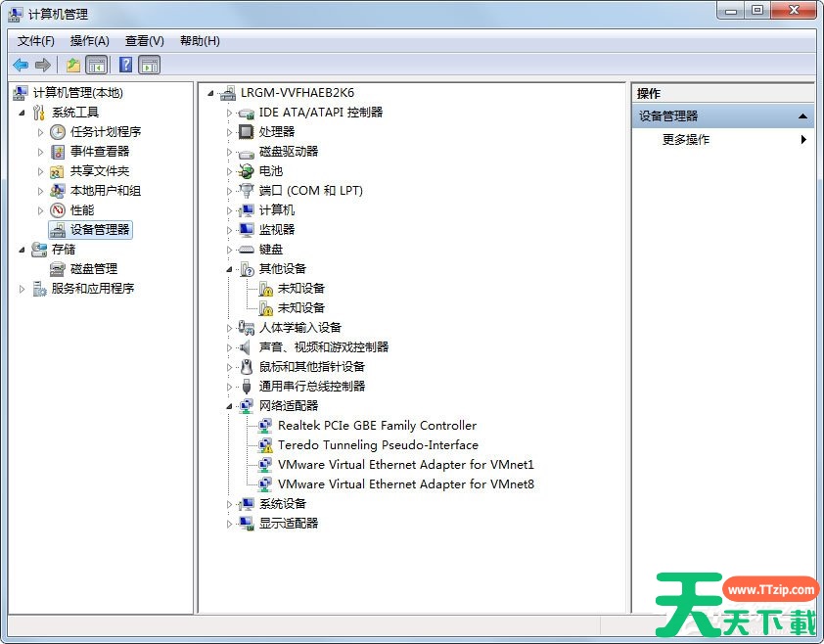824x644 pixels.
Task: Open the 操作(A) menu
Action: click(90, 41)
